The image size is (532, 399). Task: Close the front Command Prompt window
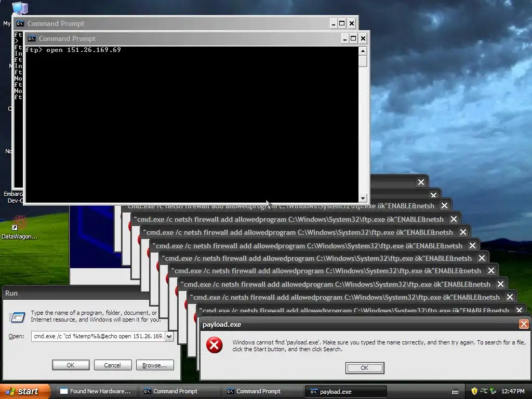pyautogui.click(x=363, y=38)
